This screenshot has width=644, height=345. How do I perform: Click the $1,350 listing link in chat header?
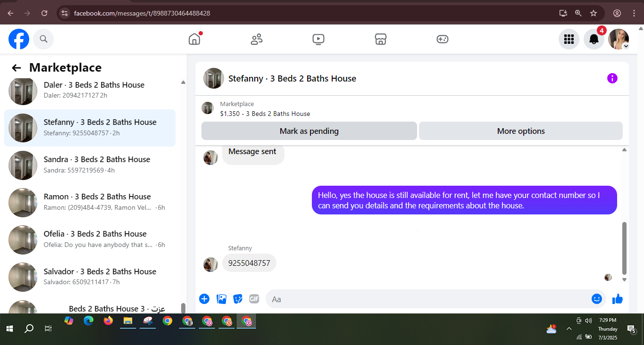(265, 114)
